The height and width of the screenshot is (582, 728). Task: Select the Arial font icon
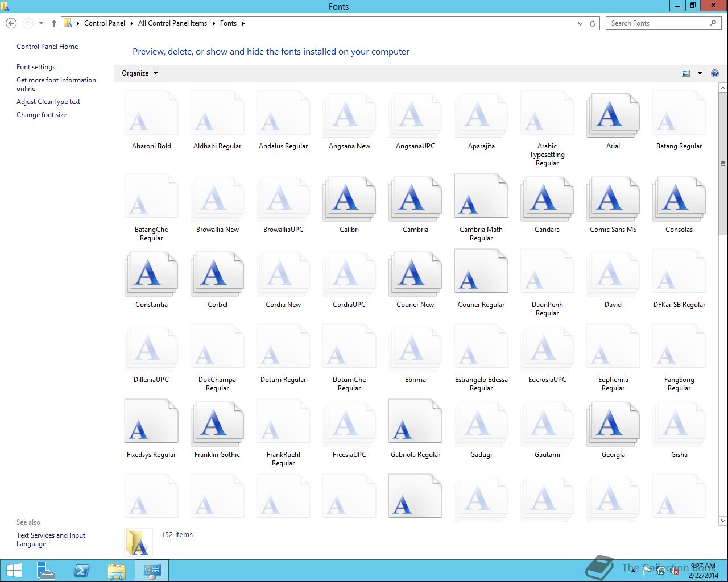click(x=613, y=116)
